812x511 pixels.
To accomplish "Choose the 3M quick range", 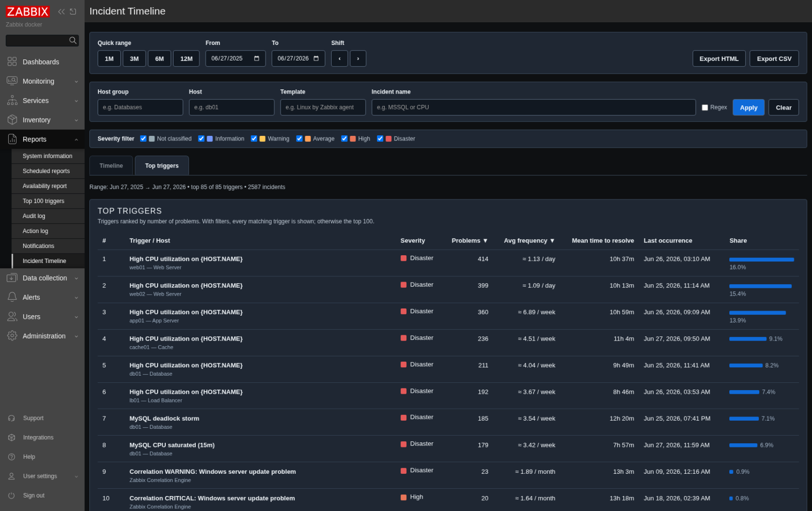I will point(134,58).
